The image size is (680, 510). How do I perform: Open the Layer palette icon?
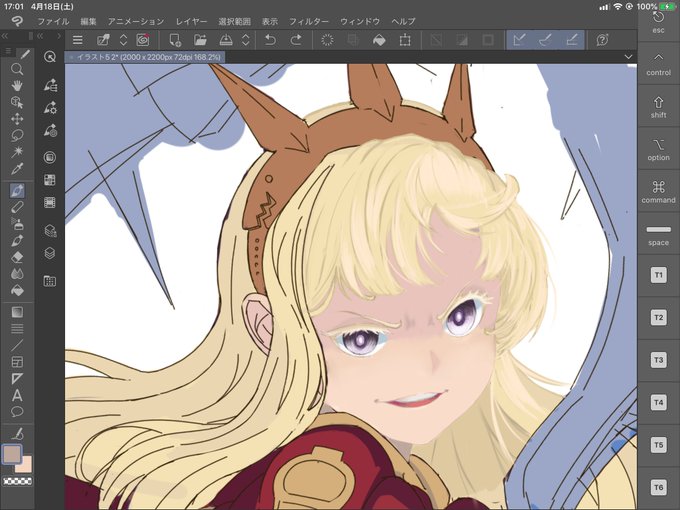point(50,253)
